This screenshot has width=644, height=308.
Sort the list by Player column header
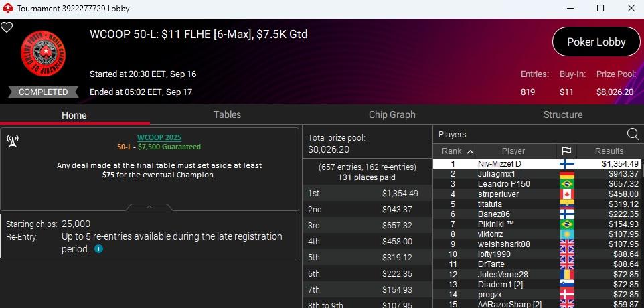(513, 151)
